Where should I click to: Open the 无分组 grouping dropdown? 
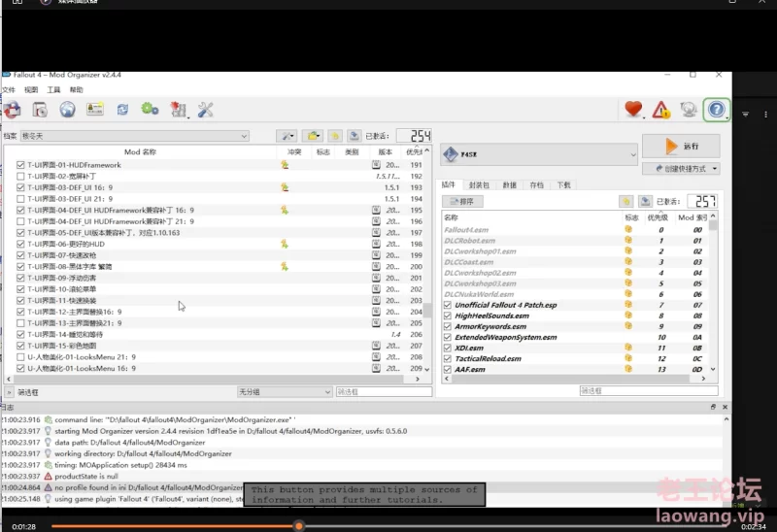pyautogui.click(x=284, y=392)
